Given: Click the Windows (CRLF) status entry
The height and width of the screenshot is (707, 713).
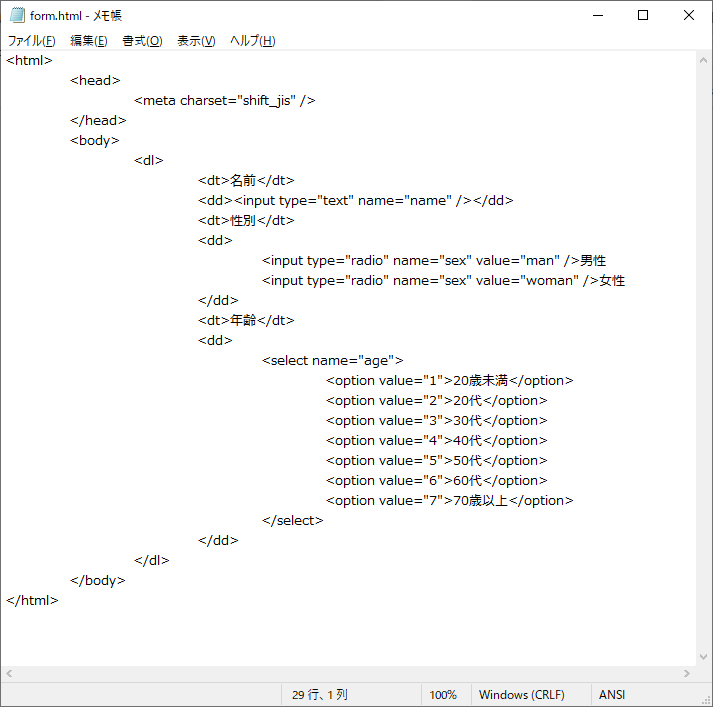Looking at the screenshot, I should pos(522,695).
